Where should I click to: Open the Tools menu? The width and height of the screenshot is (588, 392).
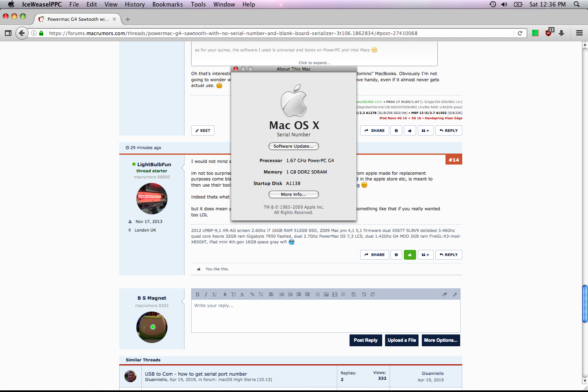point(198,4)
